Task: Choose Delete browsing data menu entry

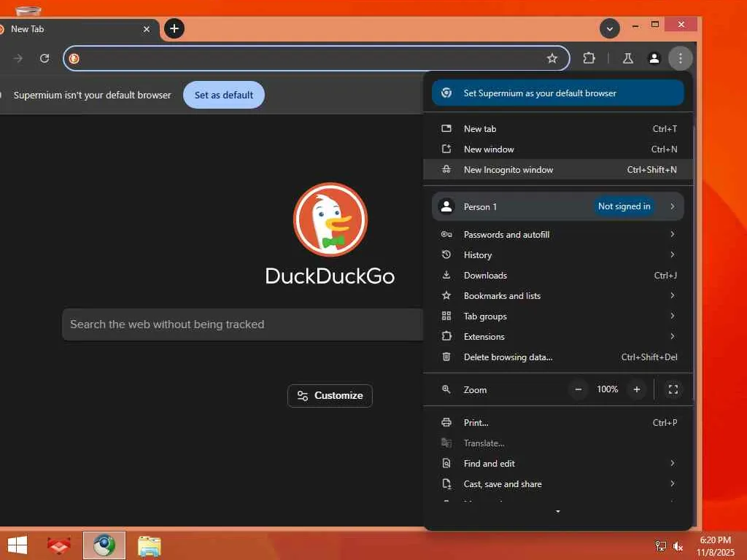Action: click(x=558, y=357)
